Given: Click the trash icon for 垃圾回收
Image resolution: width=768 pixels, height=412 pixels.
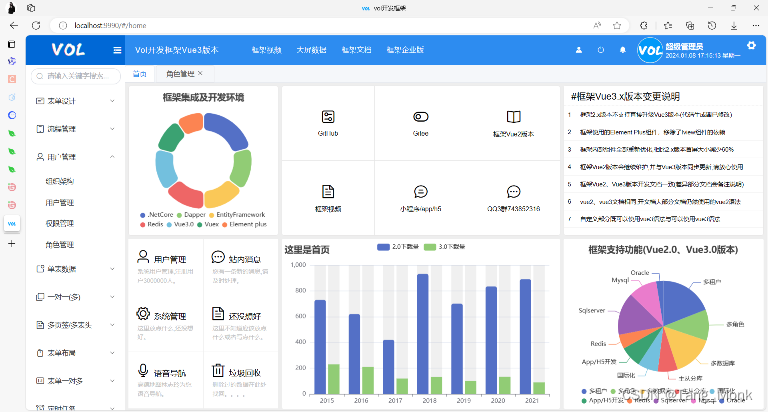Looking at the screenshot, I should tap(218, 370).
